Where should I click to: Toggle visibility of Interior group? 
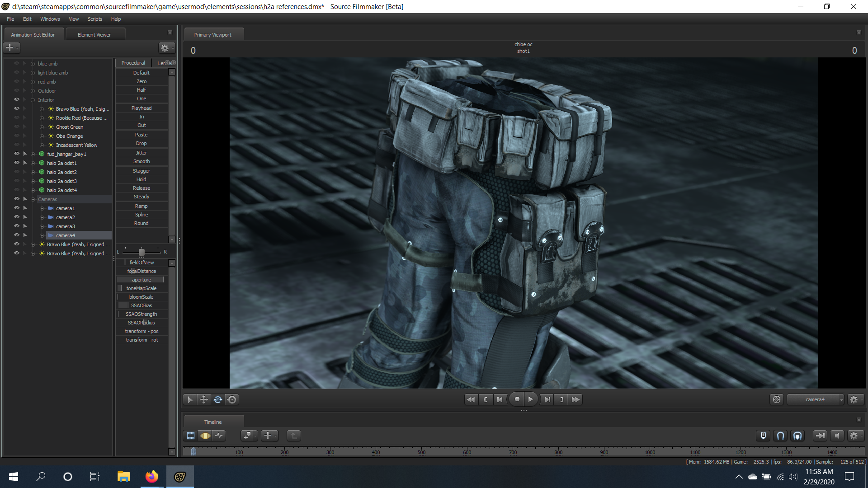[17, 99]
